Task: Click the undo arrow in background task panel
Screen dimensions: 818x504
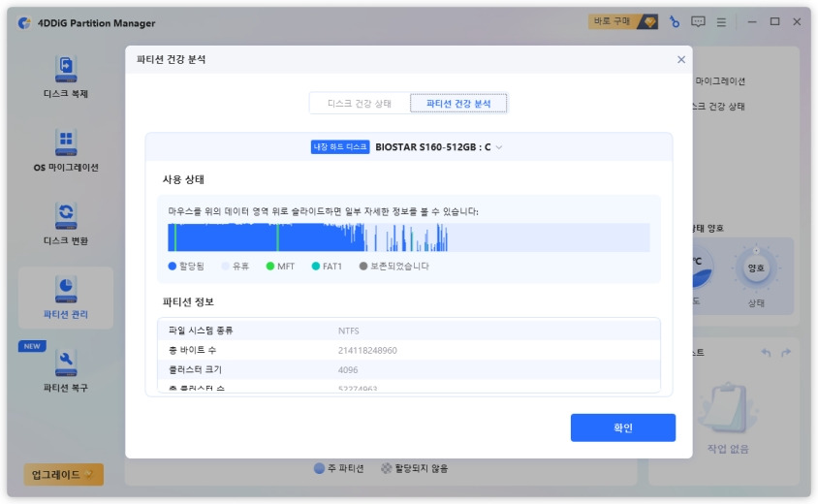Action: point(766,353)
